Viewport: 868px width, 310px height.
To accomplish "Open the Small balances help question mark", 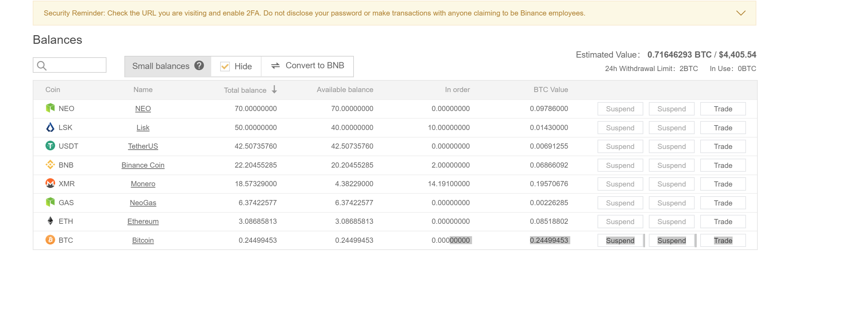I will click(x=199, y=66).
